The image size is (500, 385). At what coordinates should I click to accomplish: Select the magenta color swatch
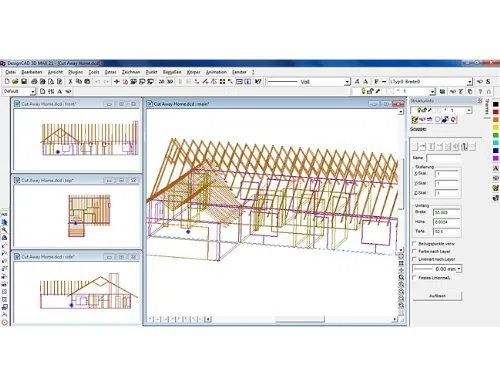coord(496,158)
